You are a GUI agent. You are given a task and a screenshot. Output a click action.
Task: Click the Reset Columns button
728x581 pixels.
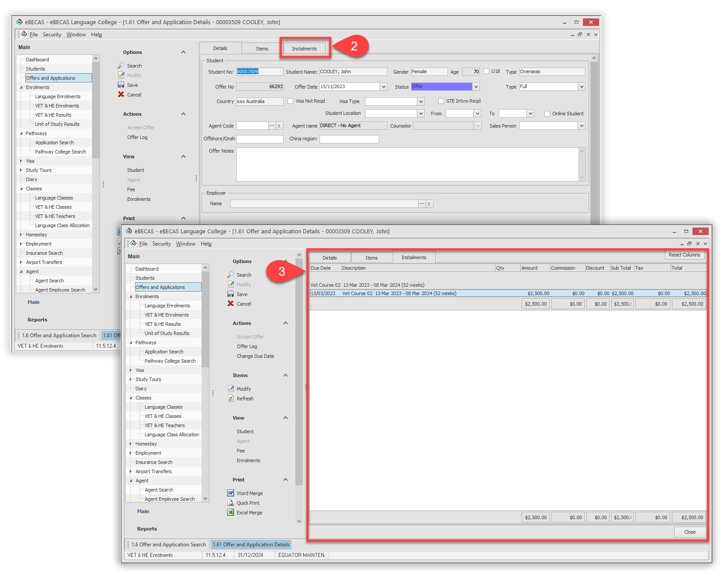click(684, 255)
